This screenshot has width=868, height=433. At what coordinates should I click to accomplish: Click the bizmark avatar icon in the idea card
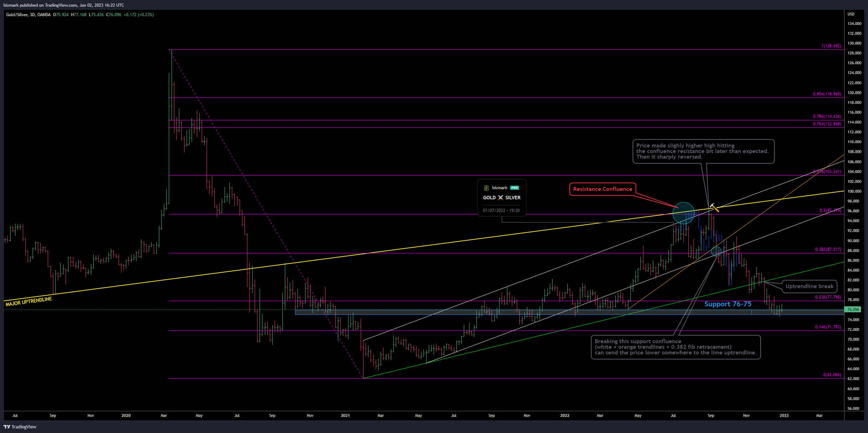coord(486,188)
